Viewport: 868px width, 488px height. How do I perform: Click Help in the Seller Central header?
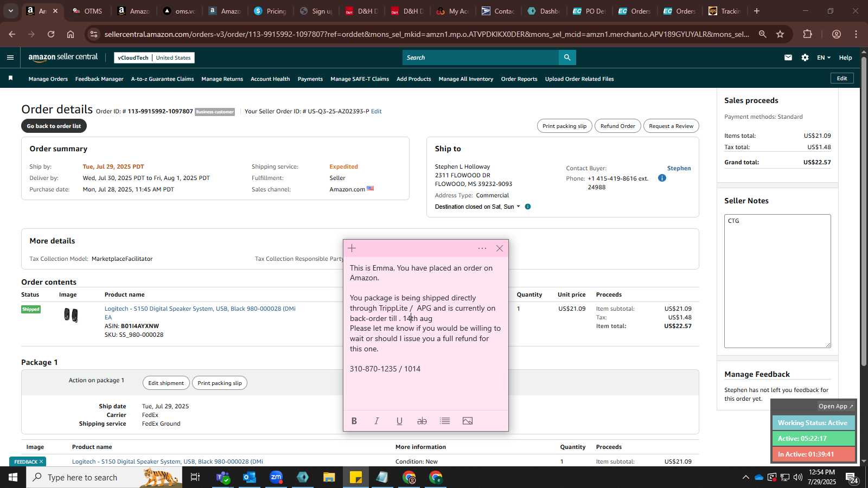point(845,57)
